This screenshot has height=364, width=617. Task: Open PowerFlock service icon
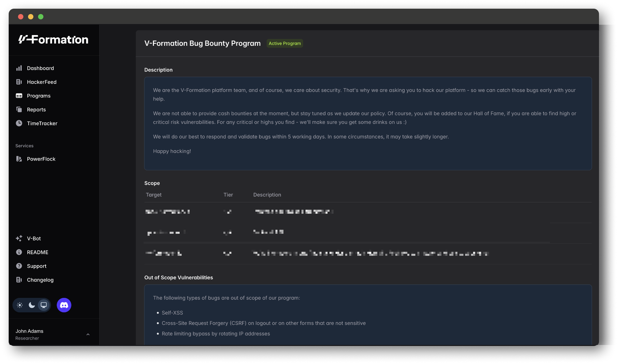[19, 159]
